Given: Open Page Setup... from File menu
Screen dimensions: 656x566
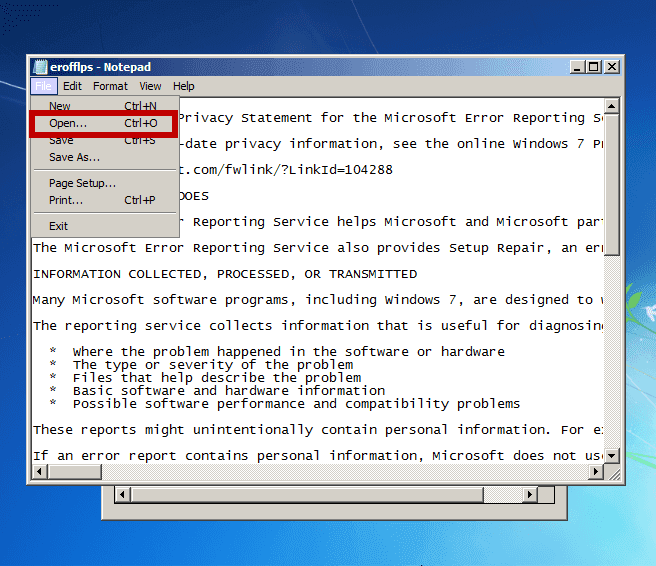Looking at the screenshot, I should 105,183.
